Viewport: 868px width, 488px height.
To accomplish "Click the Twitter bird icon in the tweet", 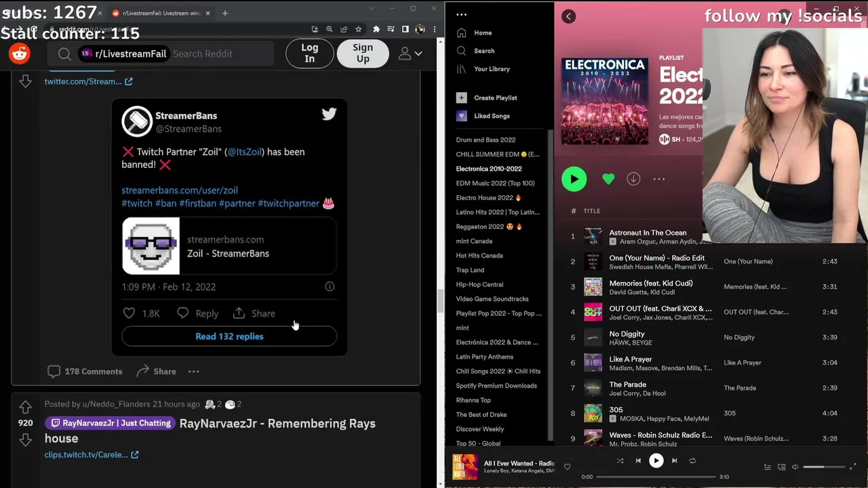I will [x=329, y=115].
